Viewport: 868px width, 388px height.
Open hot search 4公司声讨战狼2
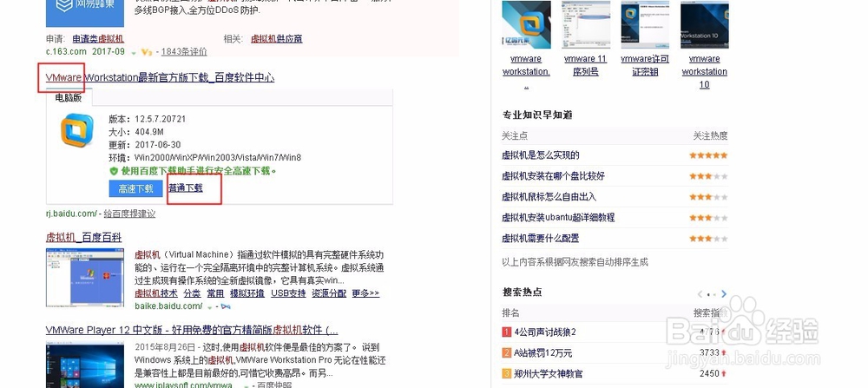pyautogui.click(x=545, y=332)
